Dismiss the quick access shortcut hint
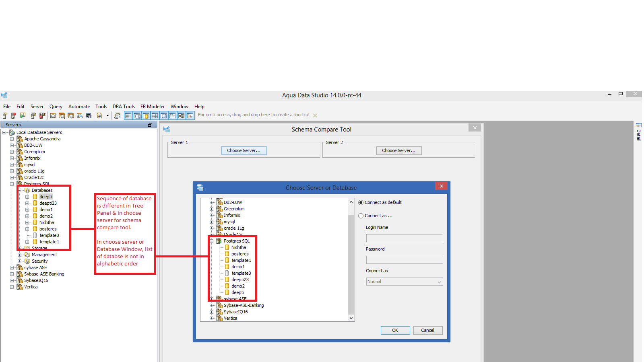644x362 pixels. click(315, 115)
